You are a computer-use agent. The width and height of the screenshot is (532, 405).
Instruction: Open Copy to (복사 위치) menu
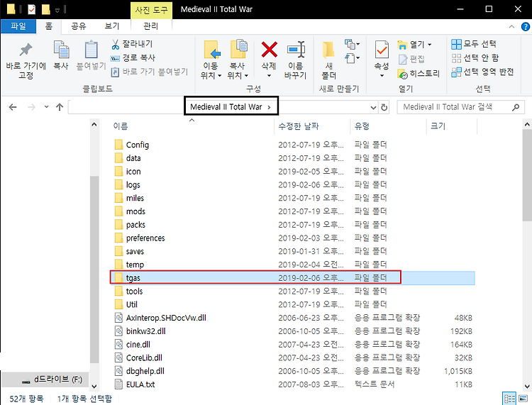(x=238, y=60)
